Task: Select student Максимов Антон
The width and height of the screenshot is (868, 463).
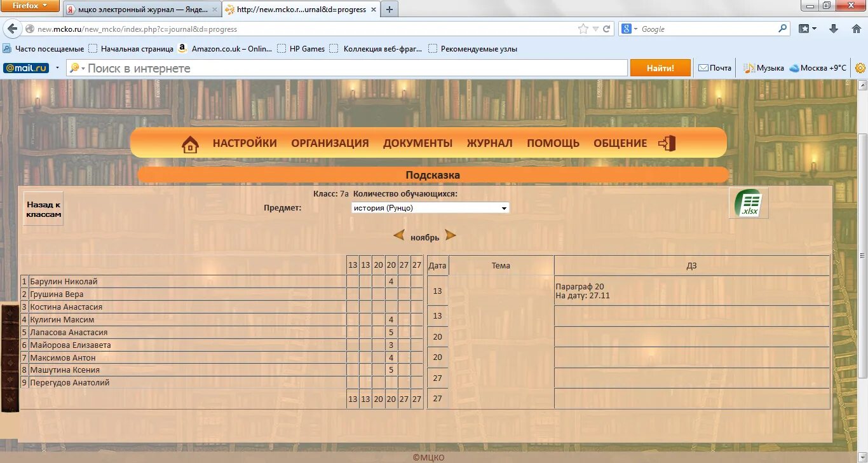Action: pos(63,358)
